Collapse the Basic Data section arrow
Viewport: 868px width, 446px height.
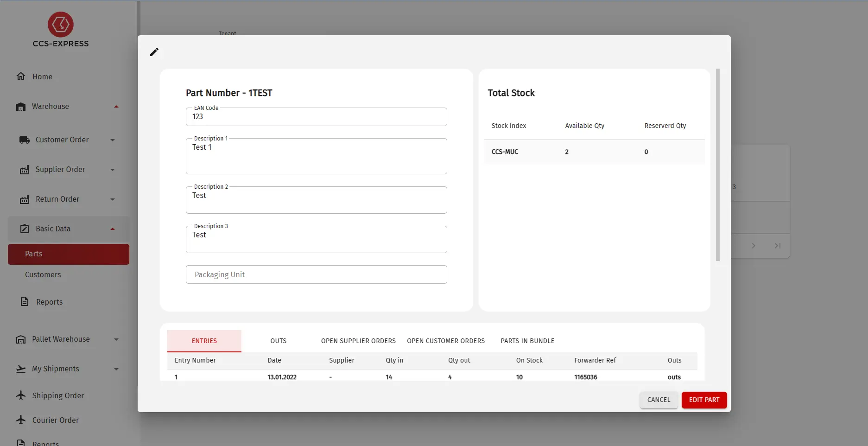pos(113,229)
